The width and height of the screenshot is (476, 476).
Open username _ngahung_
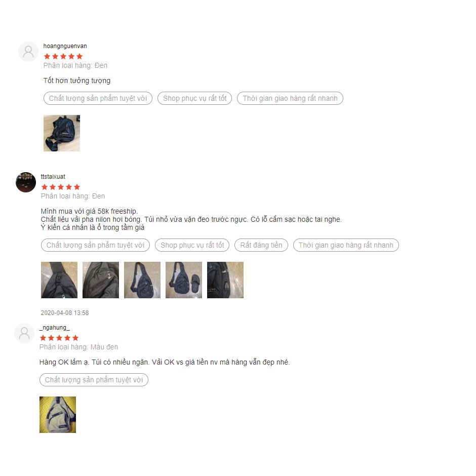click(x=55, y=327)
